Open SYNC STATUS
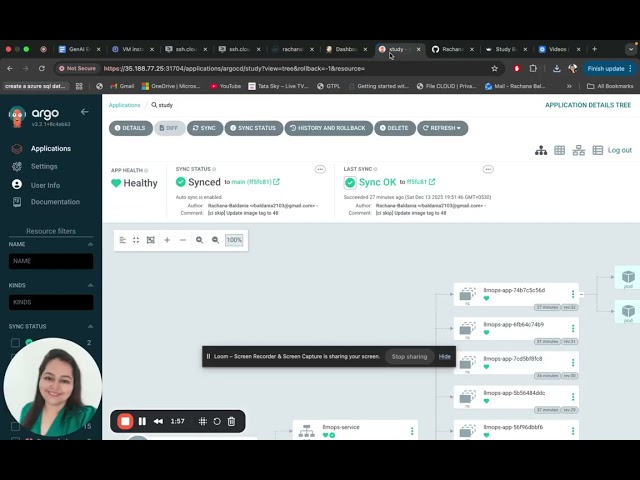This screenshot has width=640, height=480. [253, 128]
